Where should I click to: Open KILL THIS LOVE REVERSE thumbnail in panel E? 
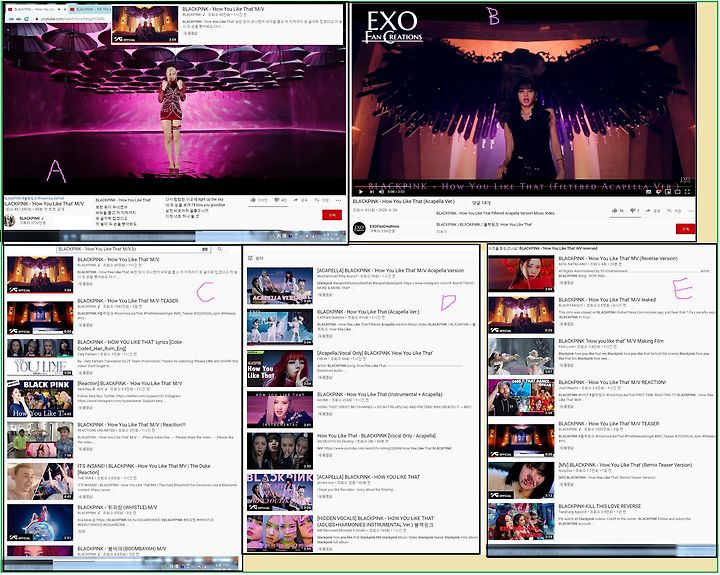pos(521,522)
